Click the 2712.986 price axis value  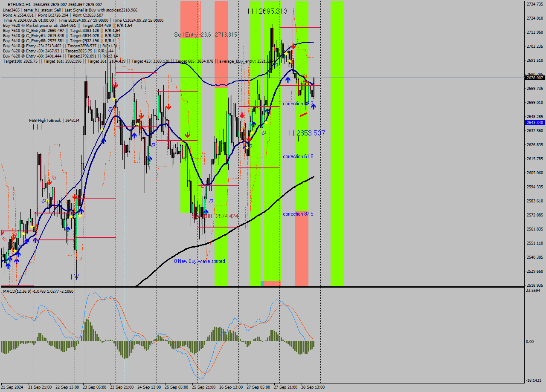pos(535,32)
